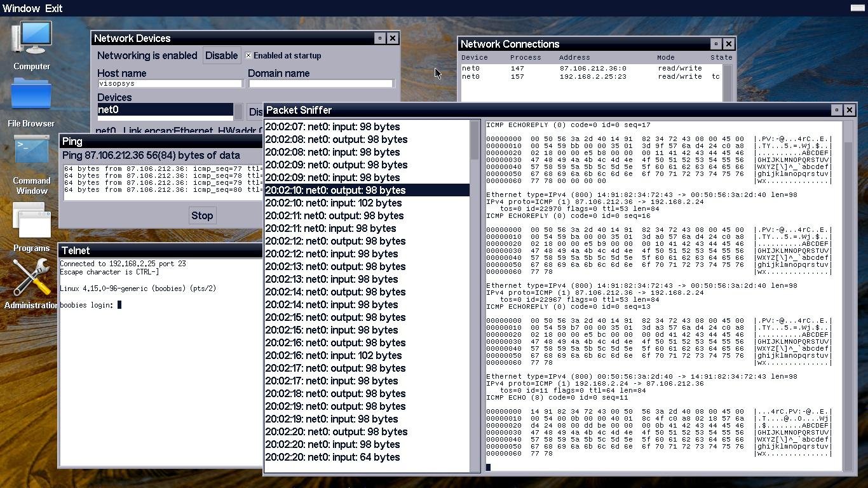Focus the Domain name input field
Image resolution: width=868 pixels, height=488 pixels.
pyautogui.click(x=321, y=83)
